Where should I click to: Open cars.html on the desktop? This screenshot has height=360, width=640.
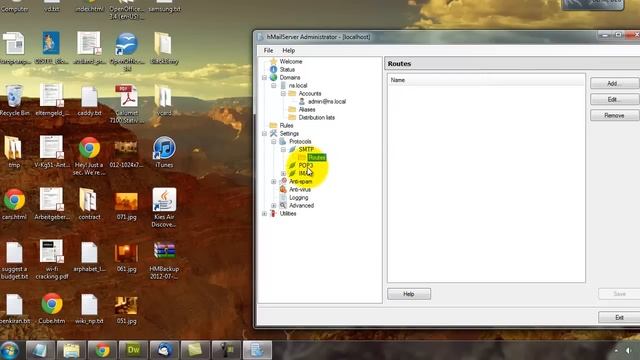coord(14,204)
